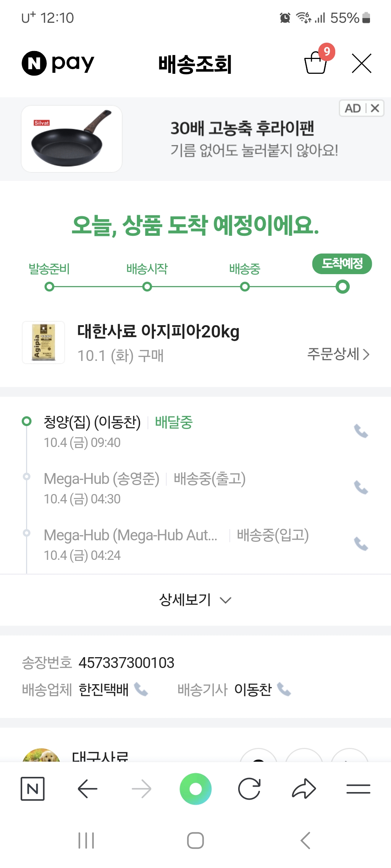Tap the share arrow icon
Screen dimensions: 391x868
tap(304, 789)
